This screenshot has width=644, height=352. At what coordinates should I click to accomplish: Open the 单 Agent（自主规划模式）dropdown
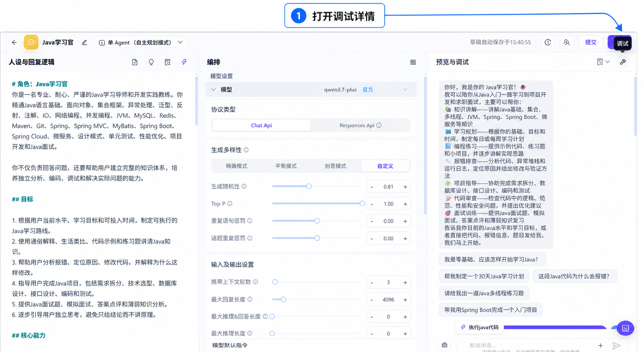[141, 43]
